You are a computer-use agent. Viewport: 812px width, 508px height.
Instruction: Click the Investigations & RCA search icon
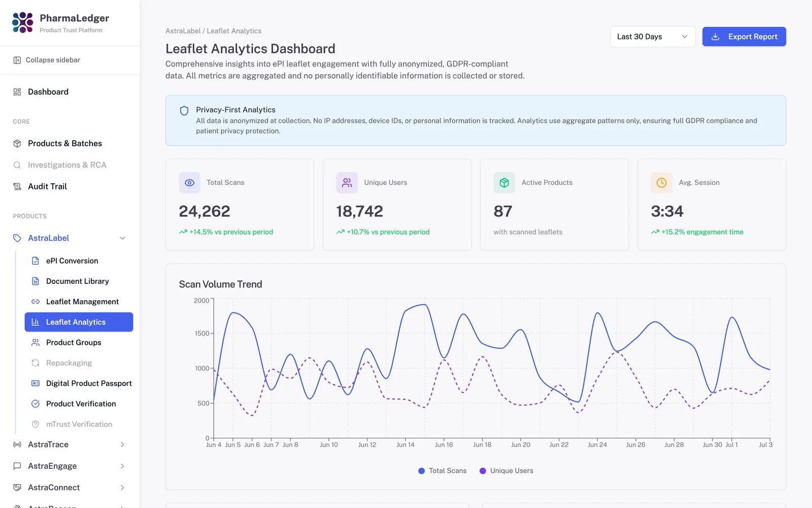(x=17, y=165)
